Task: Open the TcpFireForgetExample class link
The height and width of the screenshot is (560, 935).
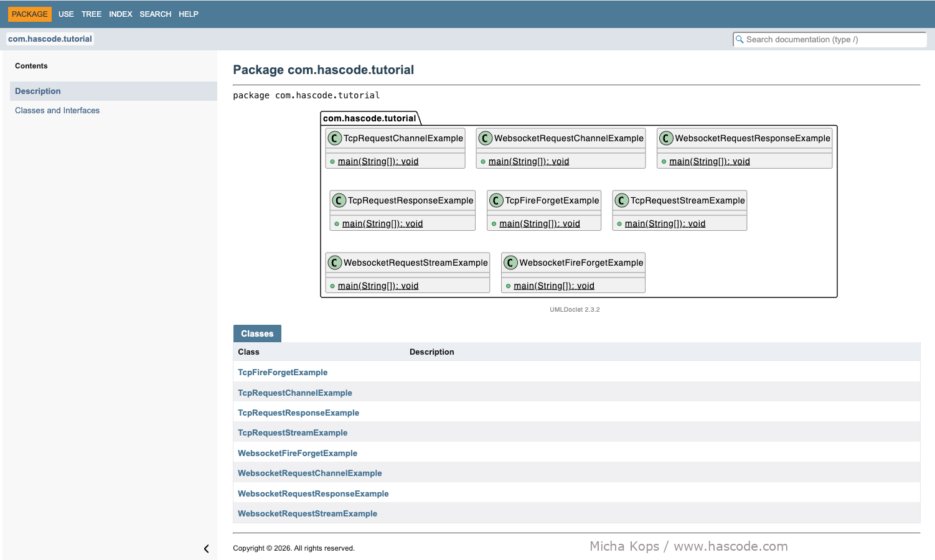Action: [x=283, y=372]
